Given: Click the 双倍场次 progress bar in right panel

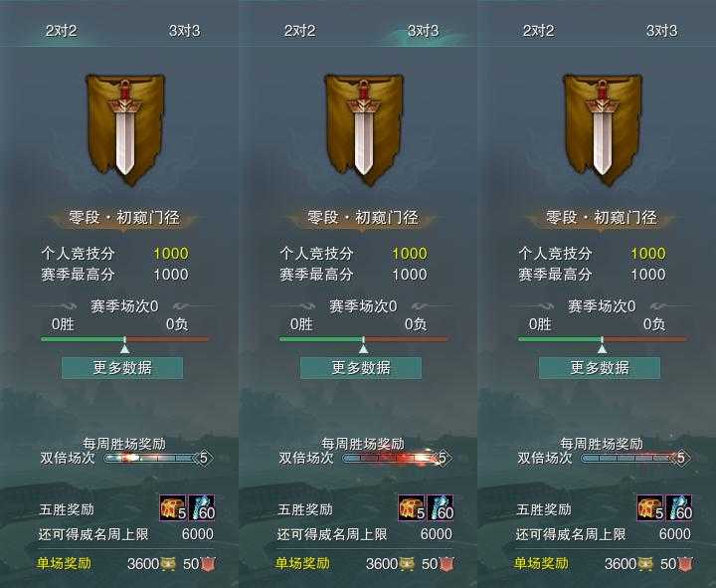Looking at the screenshot, I should (x=635, y=458).
